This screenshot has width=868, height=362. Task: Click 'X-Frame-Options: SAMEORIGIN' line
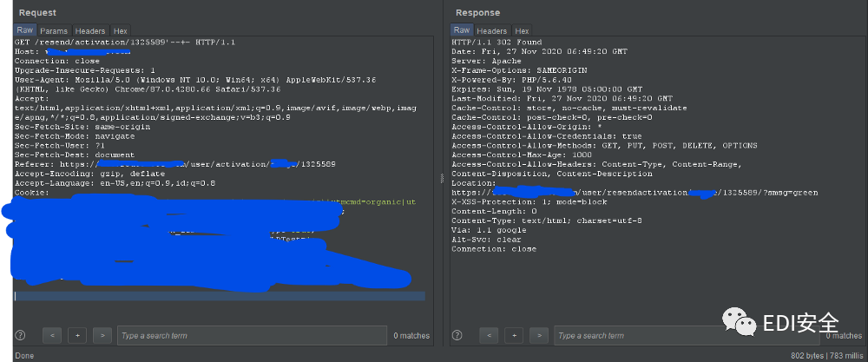click(x=519, y=70)
